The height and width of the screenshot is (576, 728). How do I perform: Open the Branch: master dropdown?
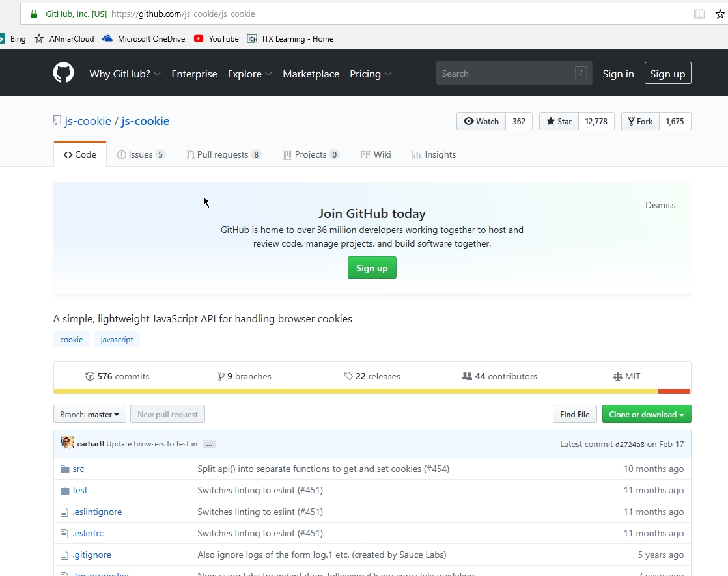(89, 414)
